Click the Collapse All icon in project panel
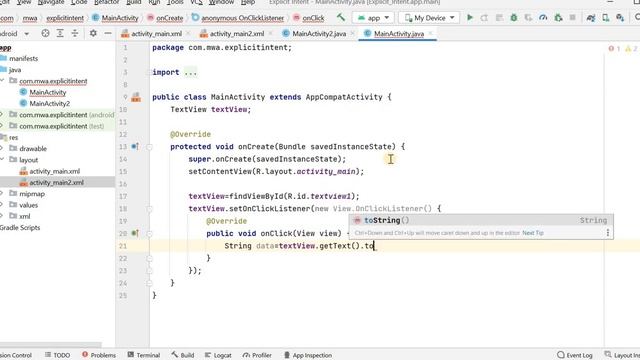Viewport: 640px width, 360px height. (75, 33)
